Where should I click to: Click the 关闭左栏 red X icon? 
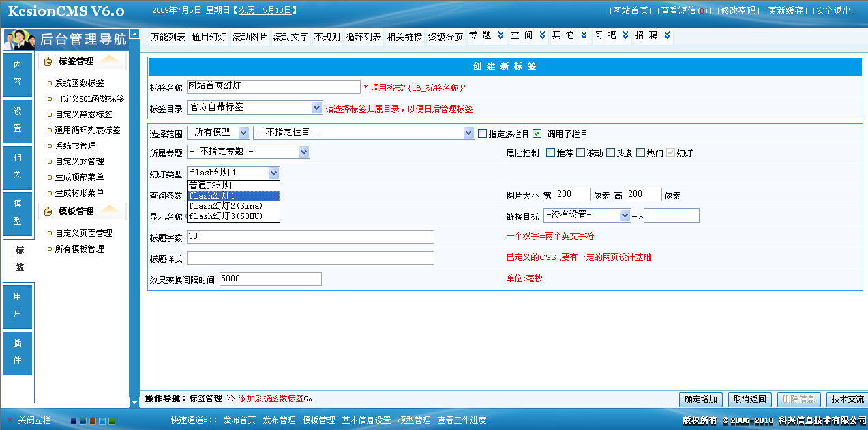[10, 420]
